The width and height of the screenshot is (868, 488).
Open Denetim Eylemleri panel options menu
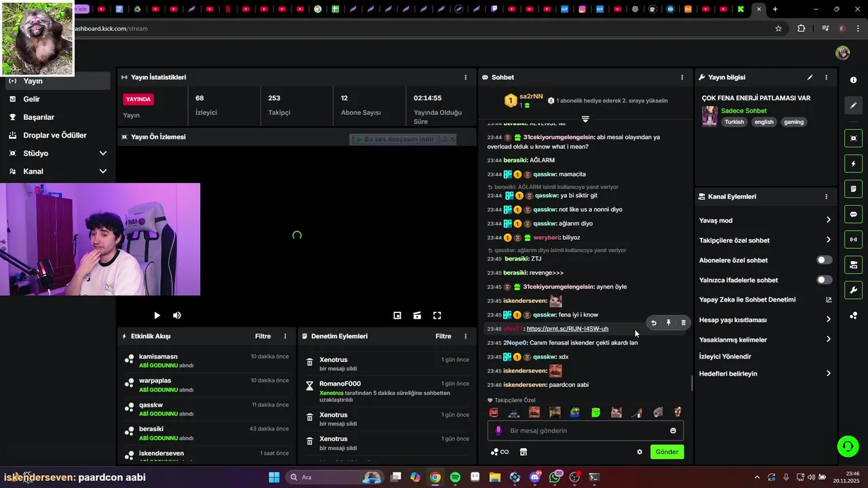(465, 336)
